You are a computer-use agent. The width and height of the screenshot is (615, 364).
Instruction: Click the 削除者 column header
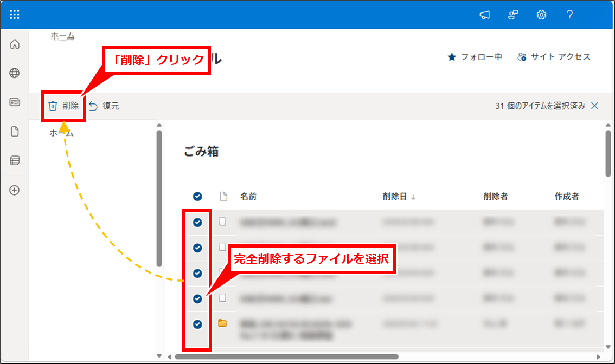click(495, 197)
